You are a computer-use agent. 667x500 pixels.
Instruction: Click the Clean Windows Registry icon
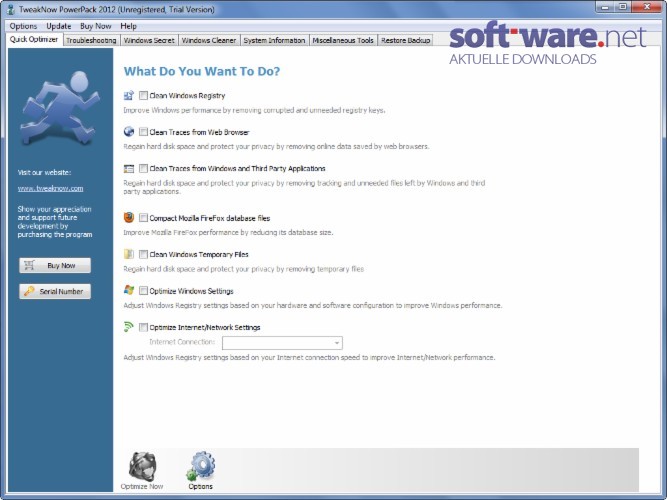coord(129,95)
